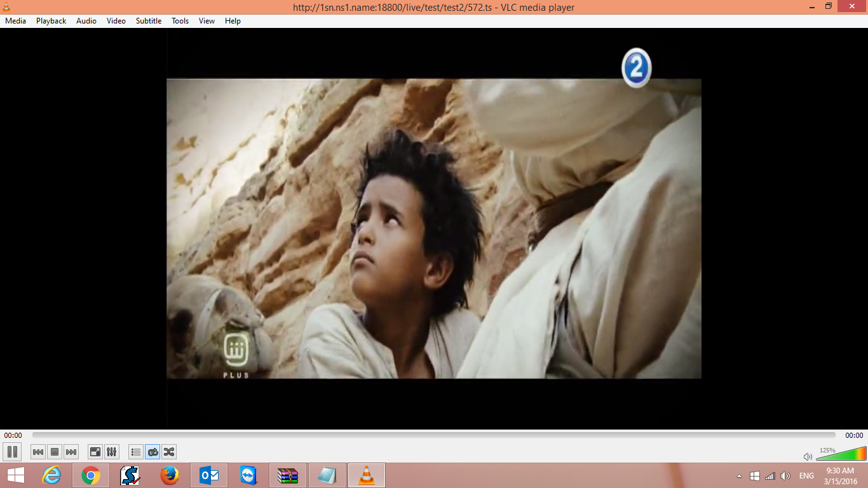868x488 pixels.
Task: Open the Subtitle menu
Action: tap(149, 21)
